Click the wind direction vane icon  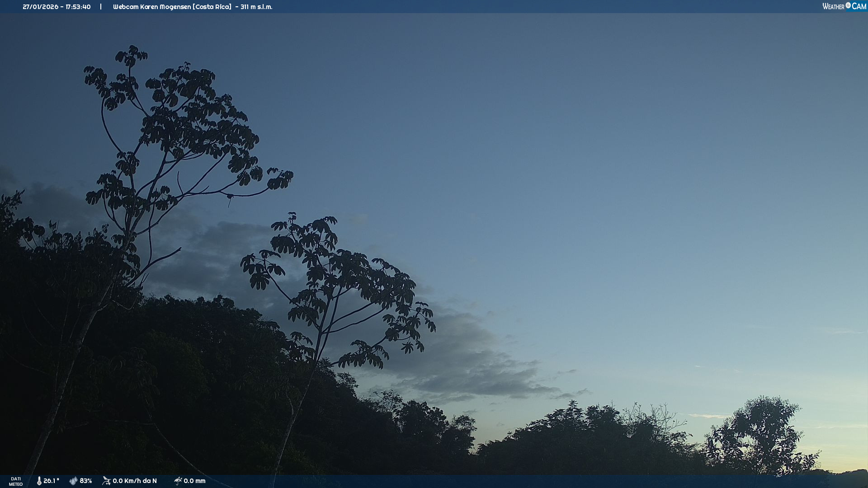click(x=106, y=481)
